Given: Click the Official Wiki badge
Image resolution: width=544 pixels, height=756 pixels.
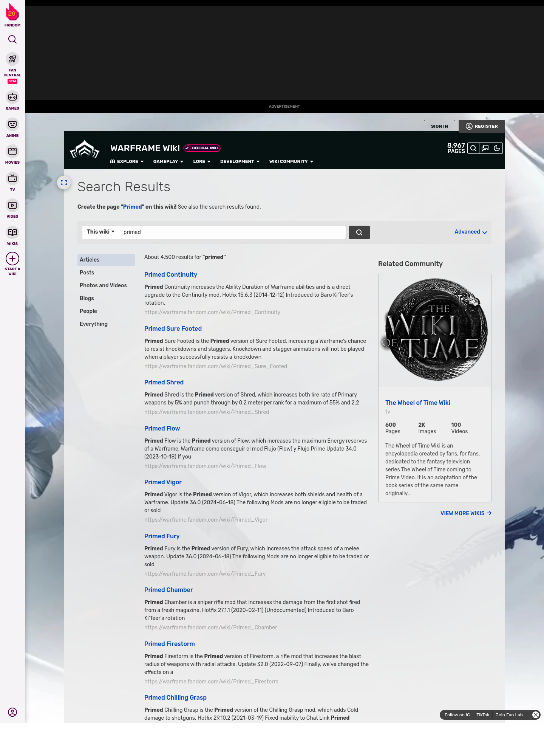Looking at the screenshot, I should [202, 148].
